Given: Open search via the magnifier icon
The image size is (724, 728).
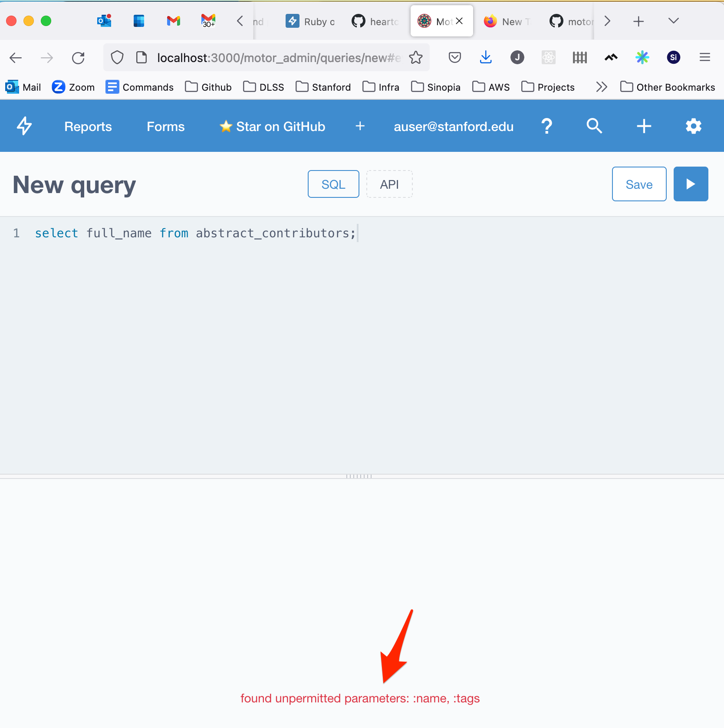Looking at the screenshot, I should point(594,126).
